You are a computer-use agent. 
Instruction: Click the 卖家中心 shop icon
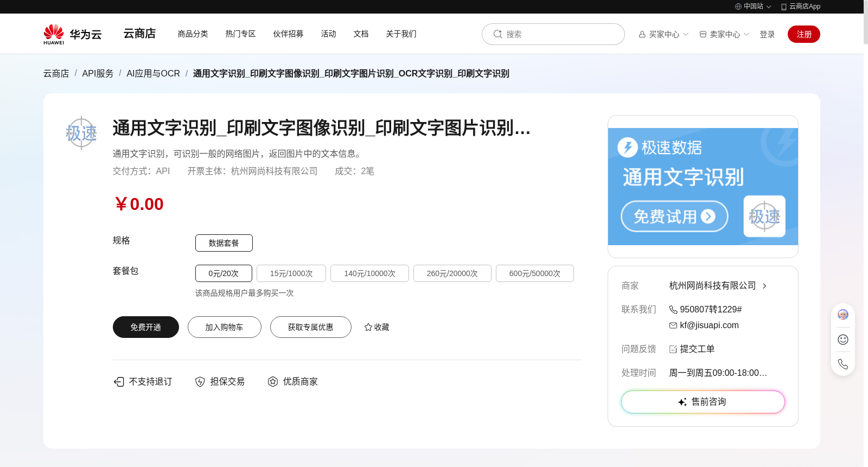click(703, 34)
